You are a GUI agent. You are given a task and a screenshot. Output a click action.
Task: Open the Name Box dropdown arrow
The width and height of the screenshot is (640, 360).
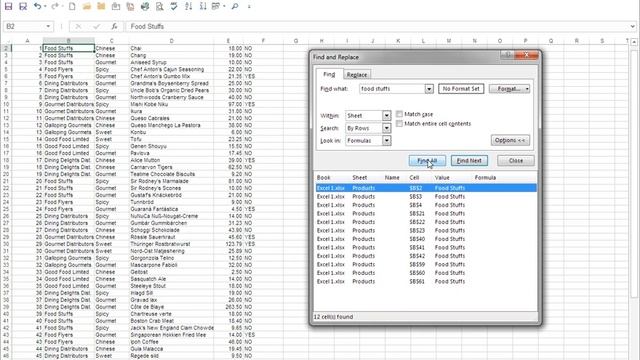pos(48,27)
